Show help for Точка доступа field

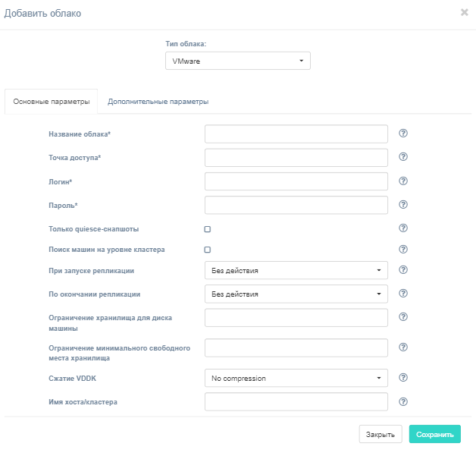click(x=402, y=157)
